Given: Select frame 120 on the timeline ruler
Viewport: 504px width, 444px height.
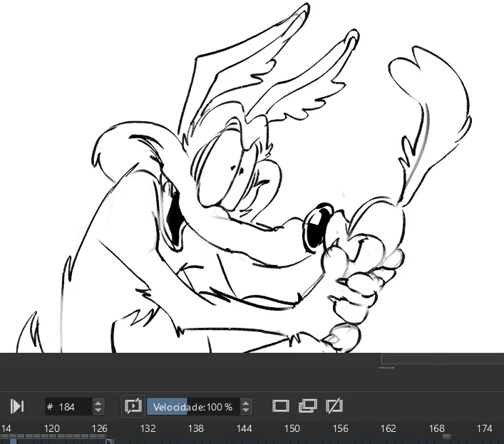Looking at the screenshot, I should coord(52,428).
